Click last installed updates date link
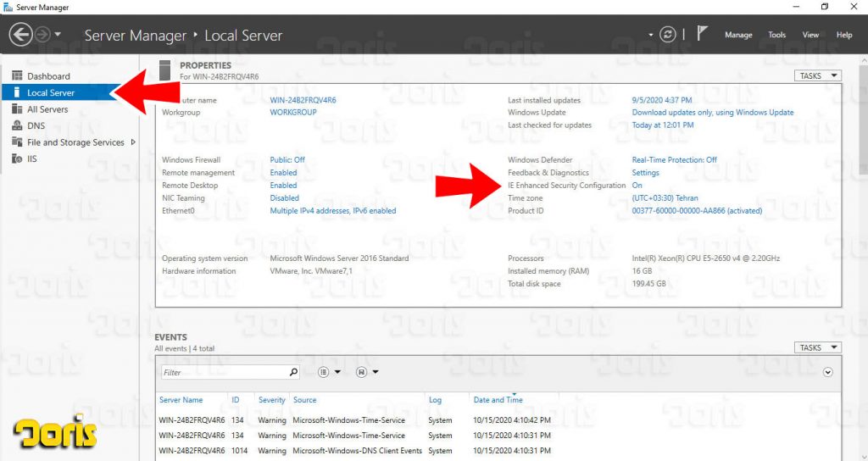Screen dimensions: 868x461 point(661,100)
